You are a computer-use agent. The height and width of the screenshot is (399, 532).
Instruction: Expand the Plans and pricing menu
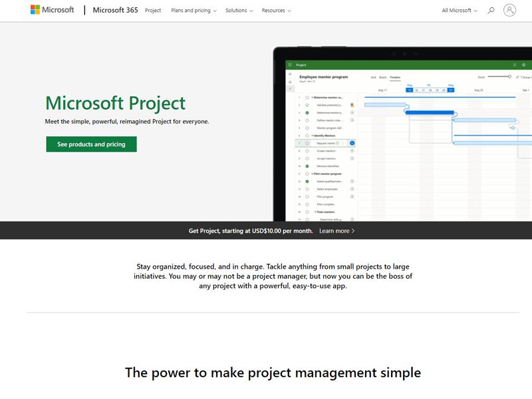194,11
